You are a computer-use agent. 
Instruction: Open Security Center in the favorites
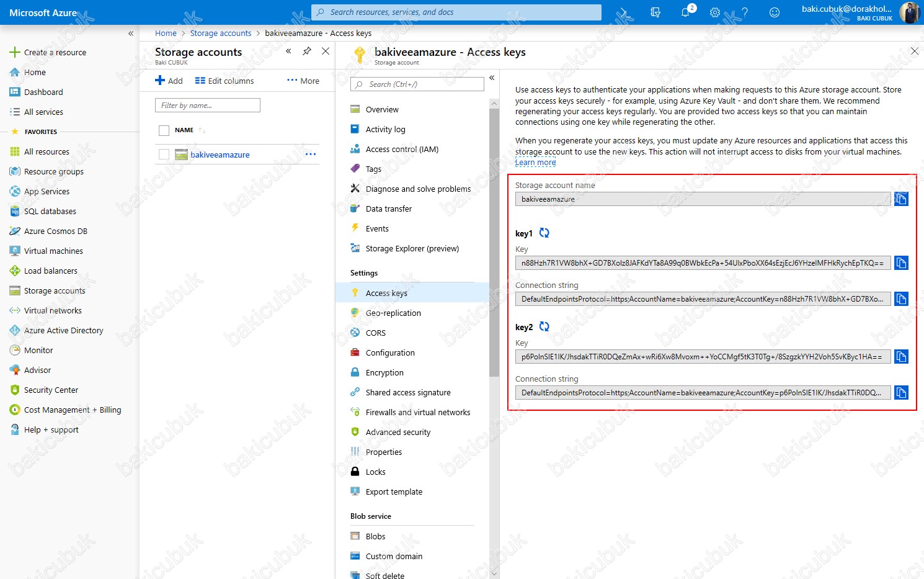[51, 390]
